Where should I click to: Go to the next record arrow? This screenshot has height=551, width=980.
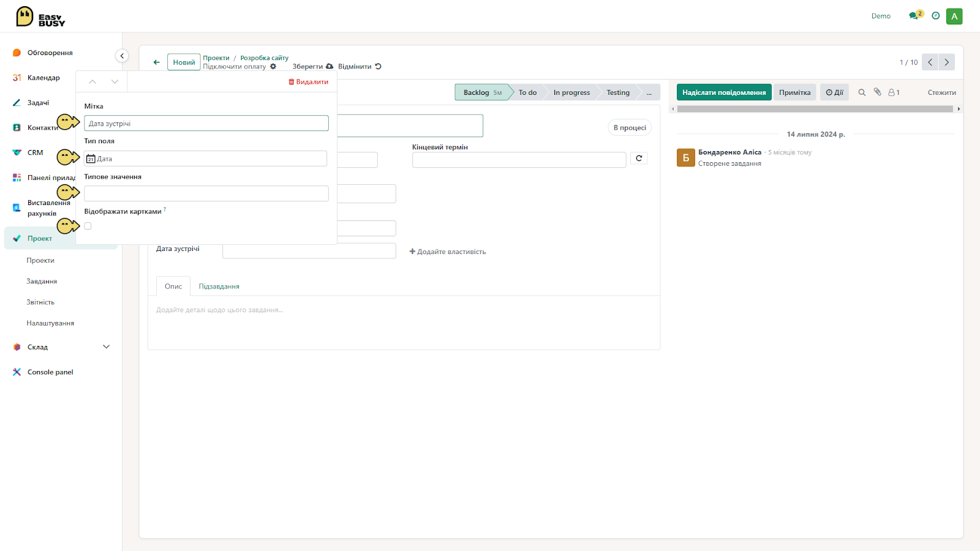click(946, 62)
